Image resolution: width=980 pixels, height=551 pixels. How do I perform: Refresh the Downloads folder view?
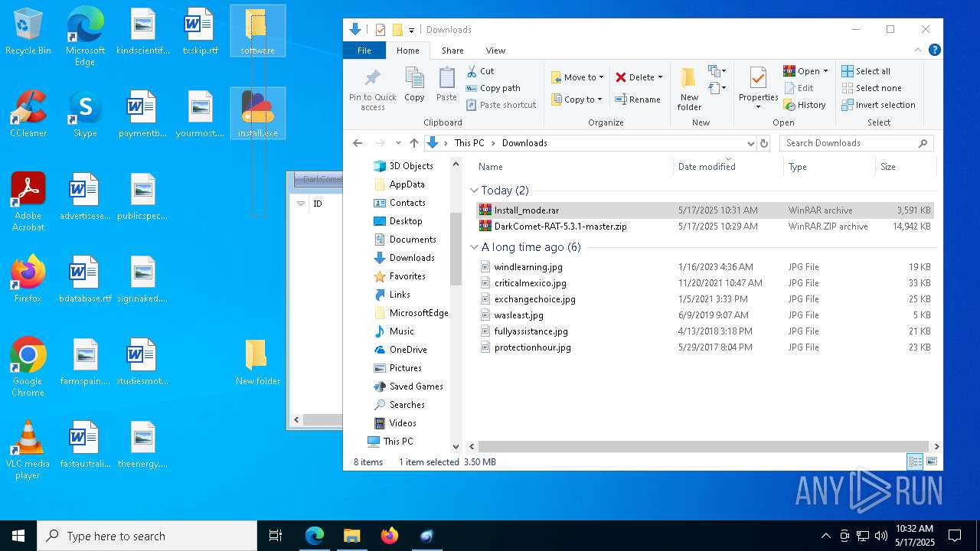(763, 143)
